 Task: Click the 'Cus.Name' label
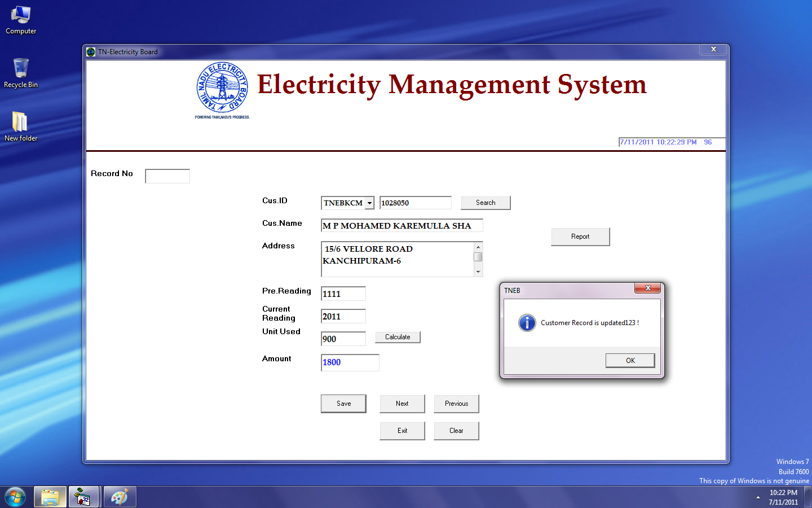coord(282,223)
